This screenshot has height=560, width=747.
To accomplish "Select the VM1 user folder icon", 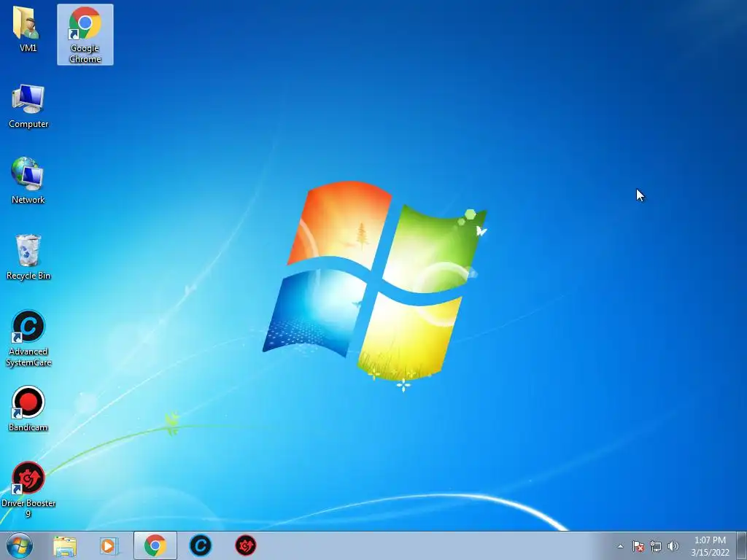I will [x=28, y=29].
